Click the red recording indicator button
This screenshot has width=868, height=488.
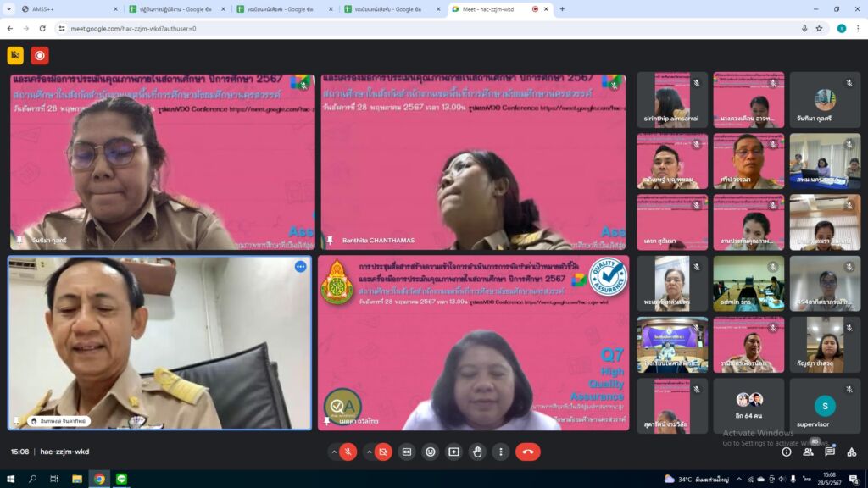tap(39, 56)
